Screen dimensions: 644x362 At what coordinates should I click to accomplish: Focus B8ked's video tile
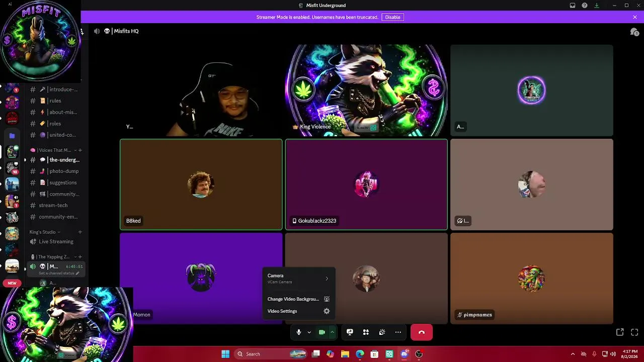(x=201, y=185)
